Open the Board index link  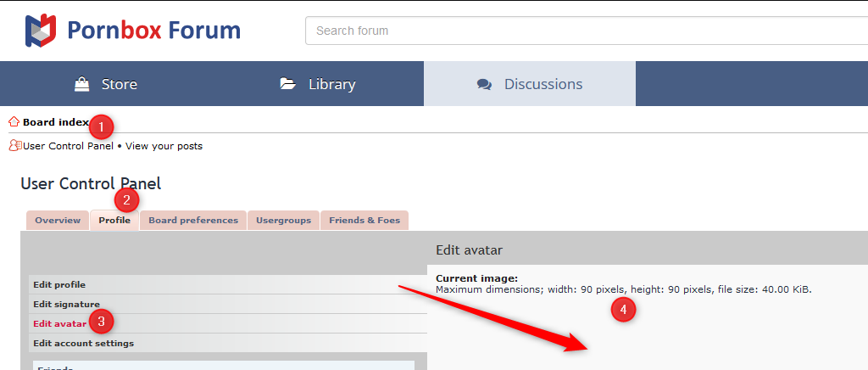[55, 122]
